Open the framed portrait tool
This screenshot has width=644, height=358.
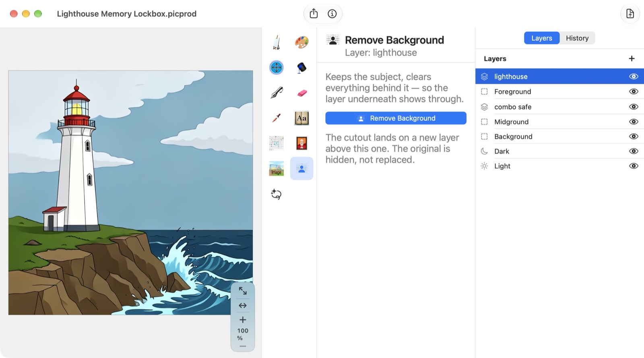point(301,143)
